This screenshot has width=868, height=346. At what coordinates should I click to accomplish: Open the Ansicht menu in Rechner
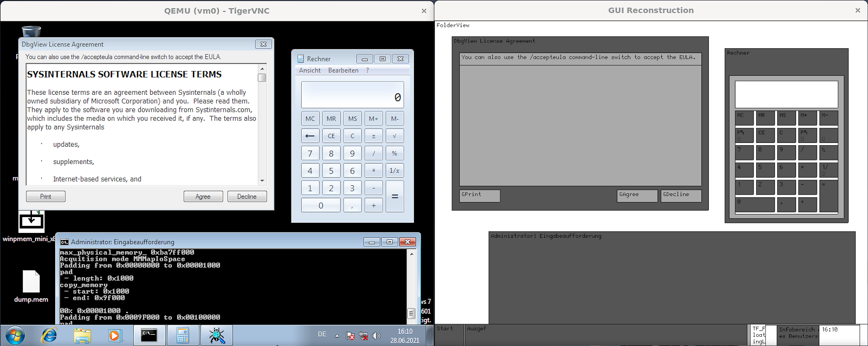tap(309, 70)
